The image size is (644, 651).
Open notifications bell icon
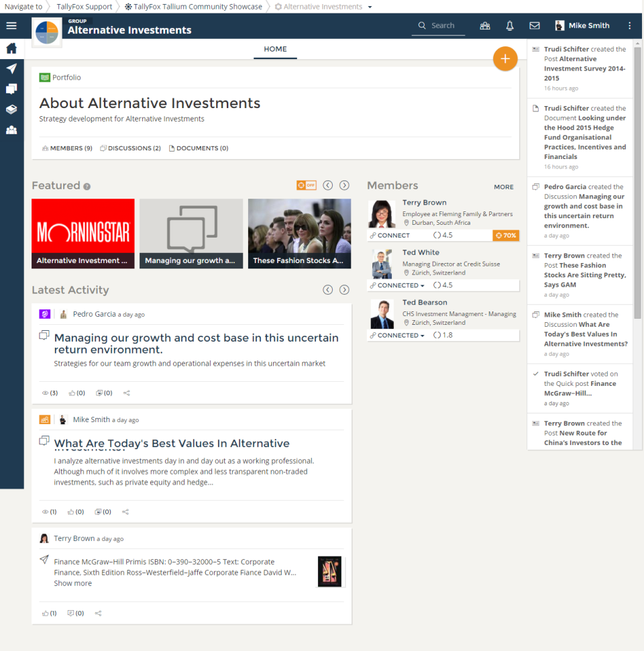[x=510, y=26]
